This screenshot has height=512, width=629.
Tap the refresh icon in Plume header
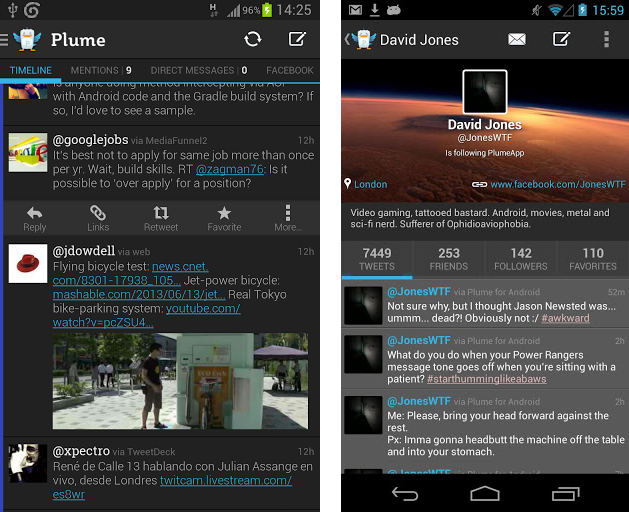(253, 39)
